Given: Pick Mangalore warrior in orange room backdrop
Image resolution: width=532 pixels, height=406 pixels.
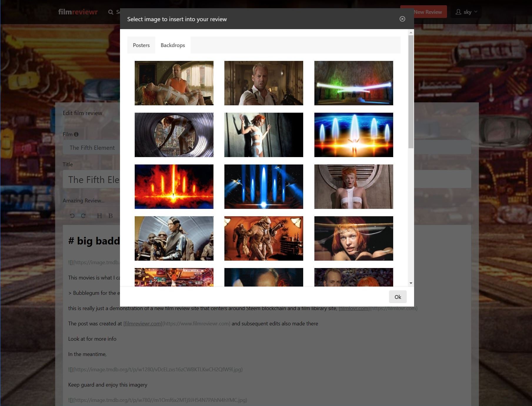Looking at the screenshot, I should click(264, 238).
